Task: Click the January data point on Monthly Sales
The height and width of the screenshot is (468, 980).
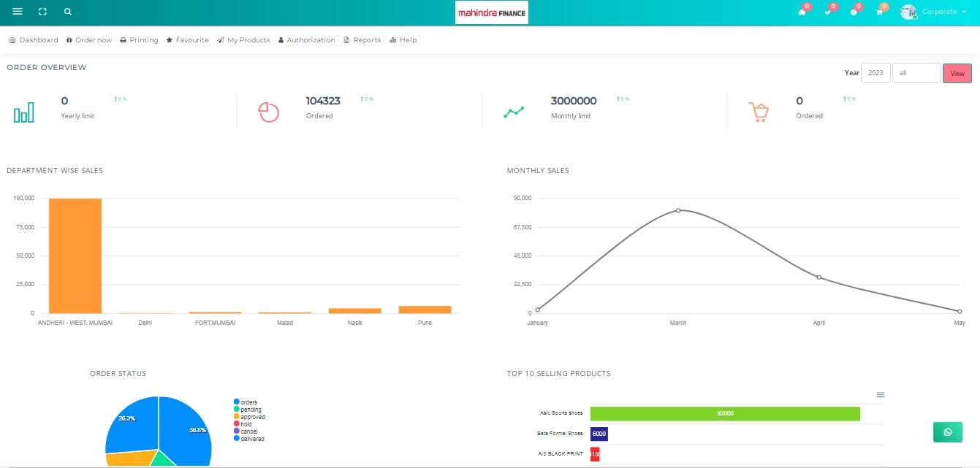Action: pyautogui.click(x=538, y=310)
